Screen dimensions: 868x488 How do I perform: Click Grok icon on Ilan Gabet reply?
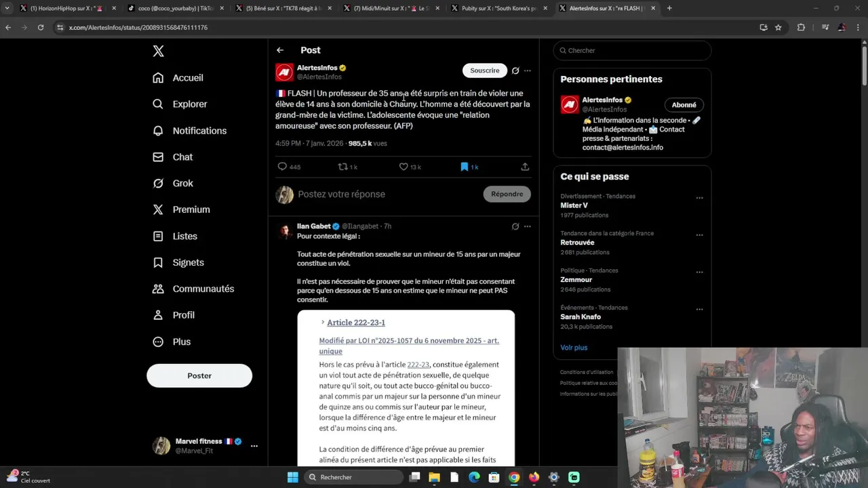[x=515, y=226]
